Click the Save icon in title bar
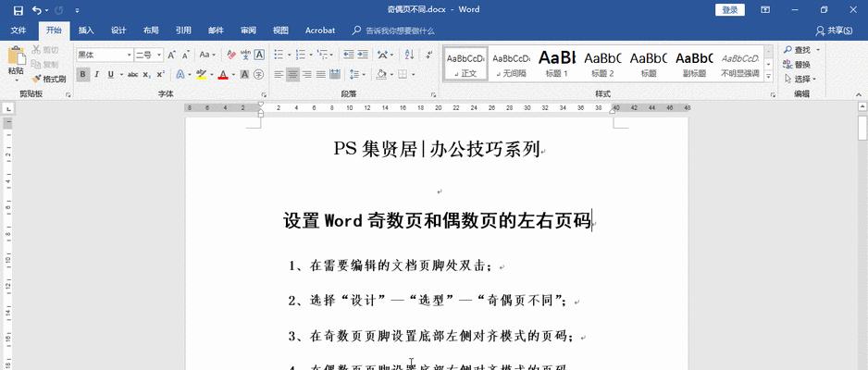The image size is (868, 370). [18, 10]
